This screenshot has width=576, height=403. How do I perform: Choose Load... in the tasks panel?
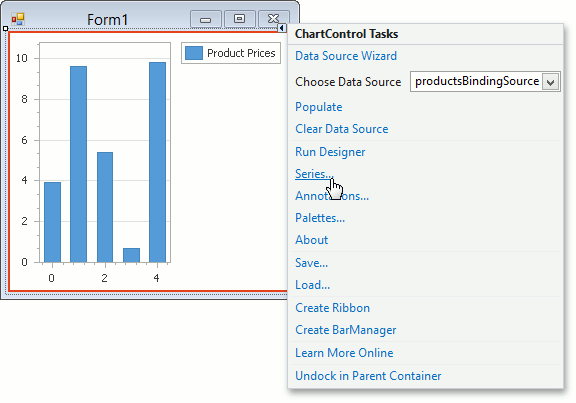point(312,285)
